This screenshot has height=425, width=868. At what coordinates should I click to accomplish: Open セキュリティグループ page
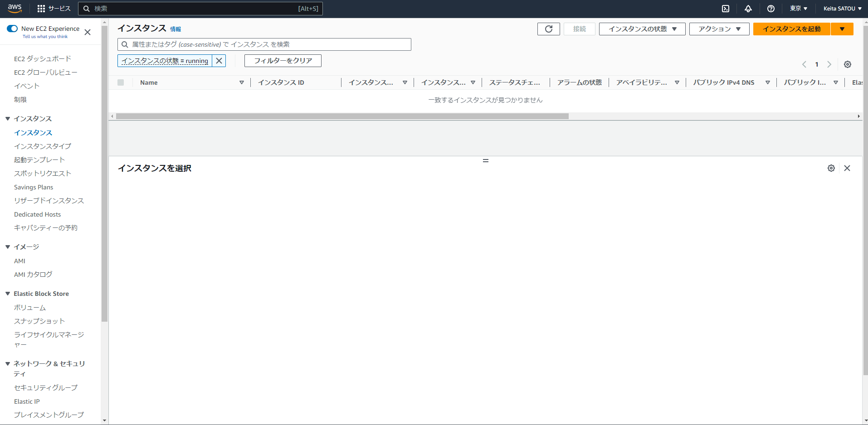[46, 388]
